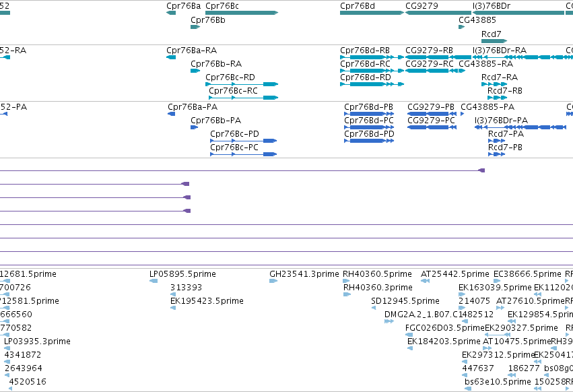573x392 pixels.
Task: Open EST EK163039.5prime
Action: [x=495, y=288]
